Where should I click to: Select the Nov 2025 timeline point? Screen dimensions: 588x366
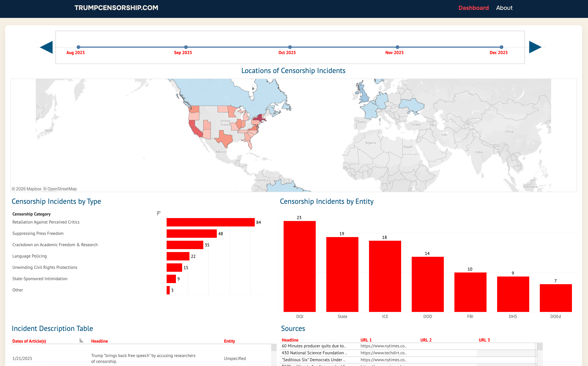point(397,47)
